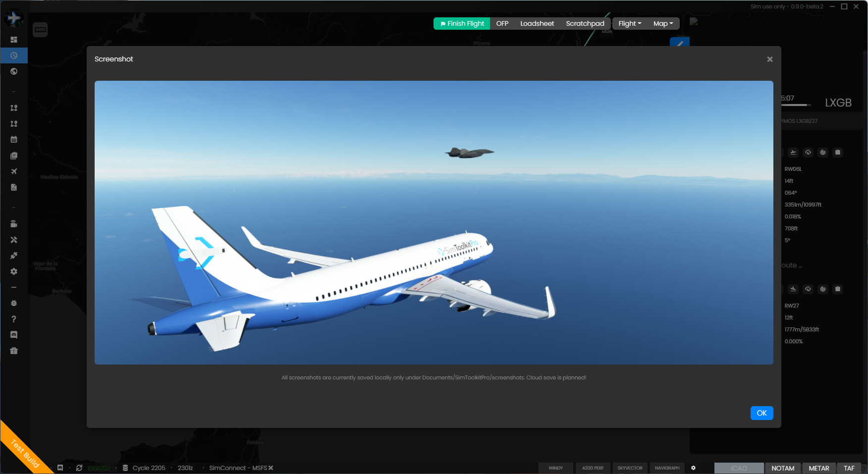This screenshot has height=474, width=868.
Task: Open the help question mark icon
Action: click(14, 319)
